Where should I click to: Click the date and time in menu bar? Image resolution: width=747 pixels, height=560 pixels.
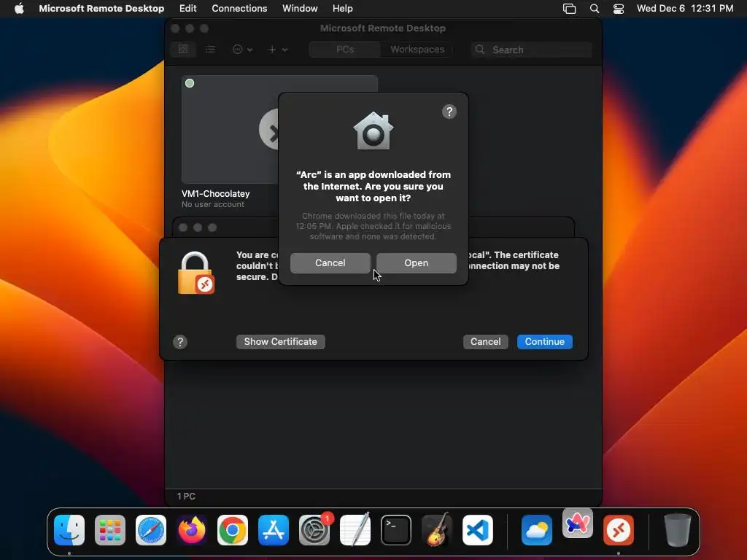click(684, 8)
